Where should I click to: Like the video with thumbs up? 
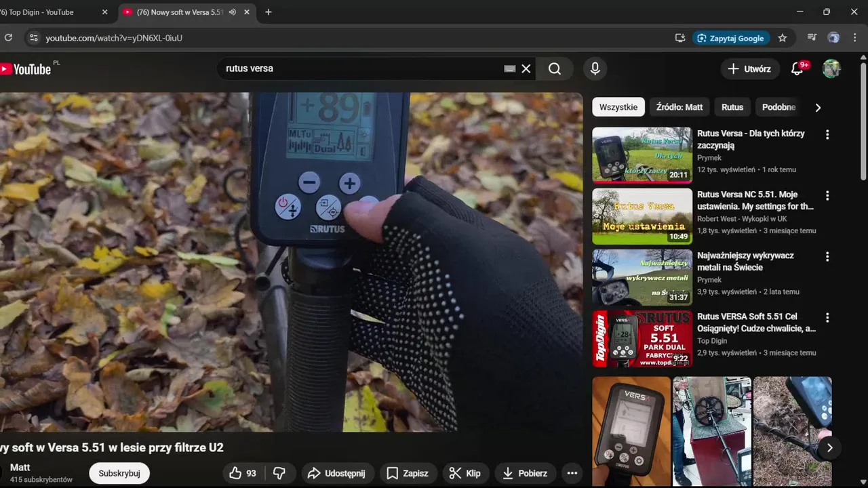tap(243, 473)
